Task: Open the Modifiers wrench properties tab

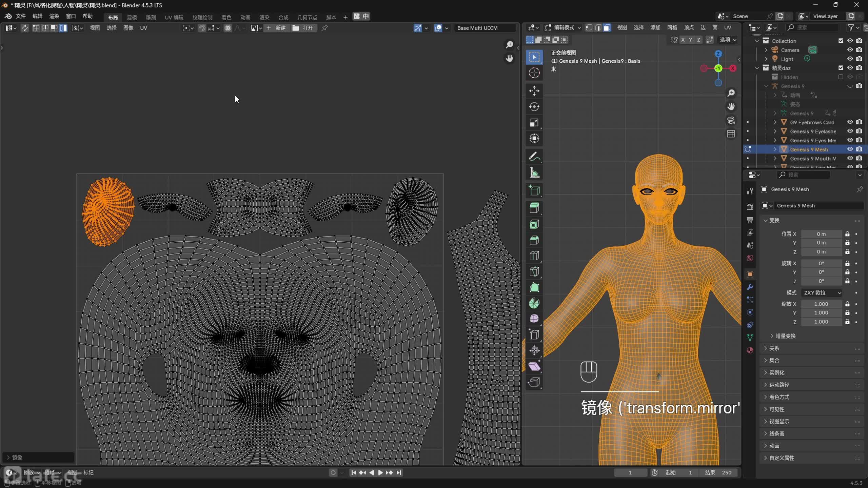Action: tap(750, 287)
